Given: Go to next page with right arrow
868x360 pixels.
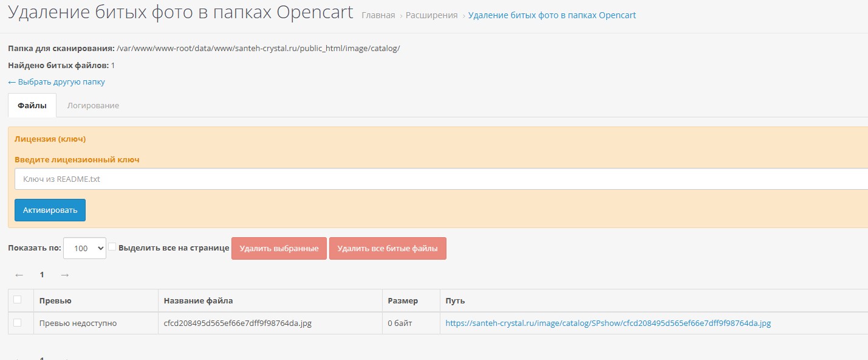Looking at the screenshot, I should tap(64, 275).
